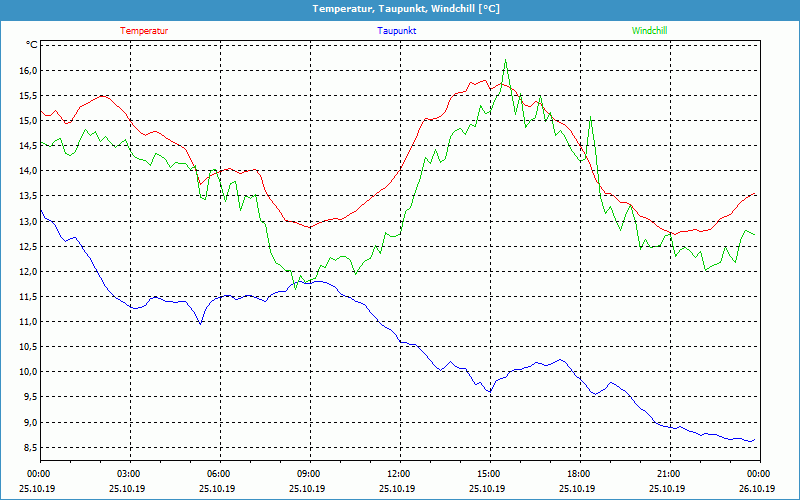800x500 pixels.
Task: Click the 16,0 value on the y-axis
Action: [26, 71]
